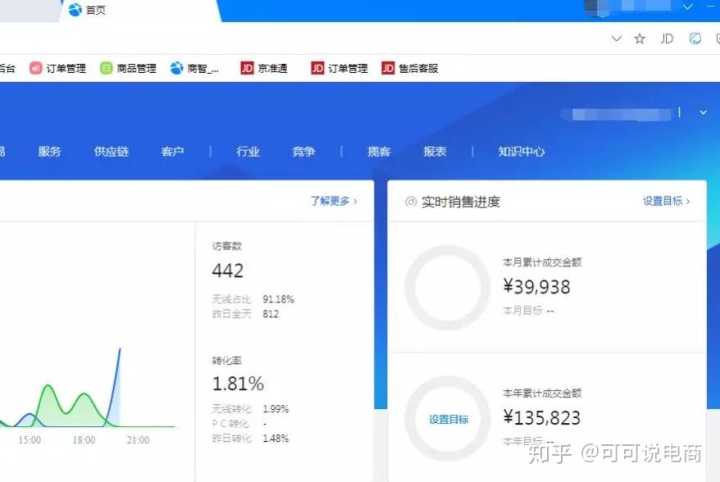
Task: Expand the address bar dropdown chevron
Action: [616, 39]
